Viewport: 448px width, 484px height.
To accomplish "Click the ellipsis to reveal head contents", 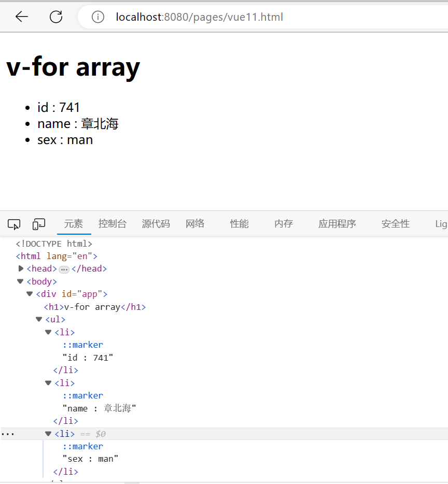I will pyautogui.click(x=64, y=268).
